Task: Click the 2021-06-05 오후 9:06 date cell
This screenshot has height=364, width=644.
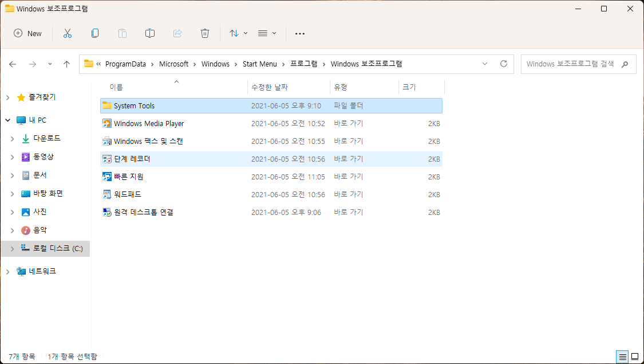Action: (x=286, y=213)
